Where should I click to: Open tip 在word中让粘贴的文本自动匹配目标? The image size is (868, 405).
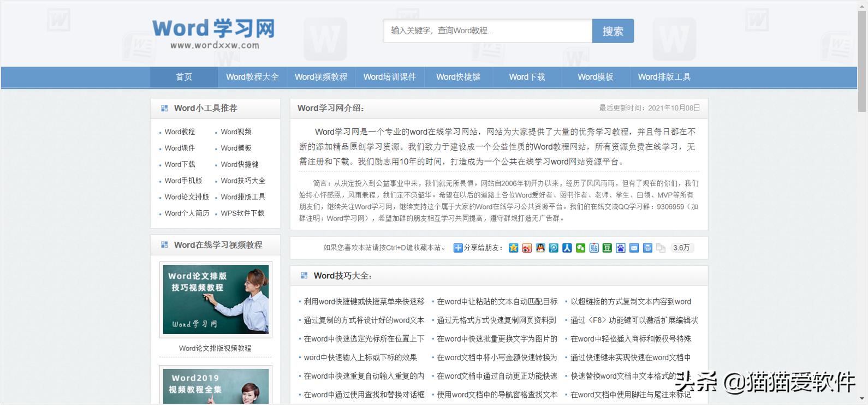pyautogui.click(x=497, y=302)
